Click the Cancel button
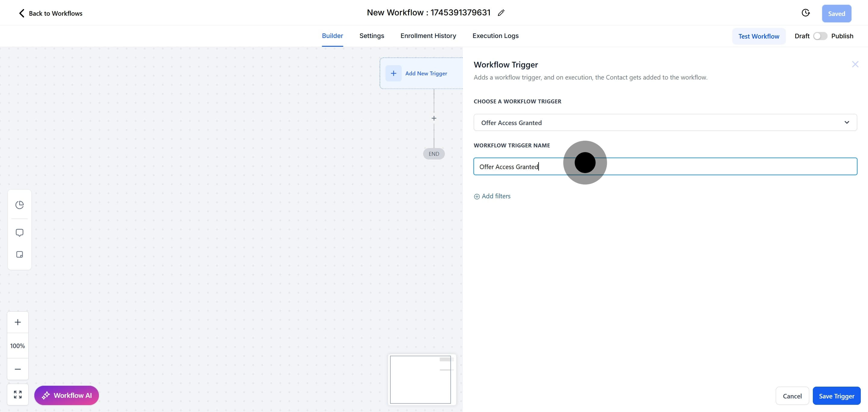 [x=792, y=396]
